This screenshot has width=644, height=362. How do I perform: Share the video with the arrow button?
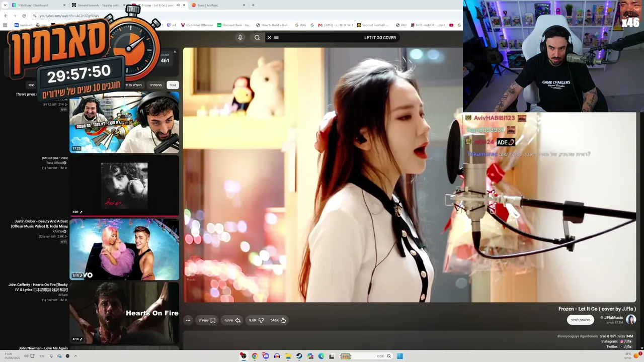click(x=232, y=320)
